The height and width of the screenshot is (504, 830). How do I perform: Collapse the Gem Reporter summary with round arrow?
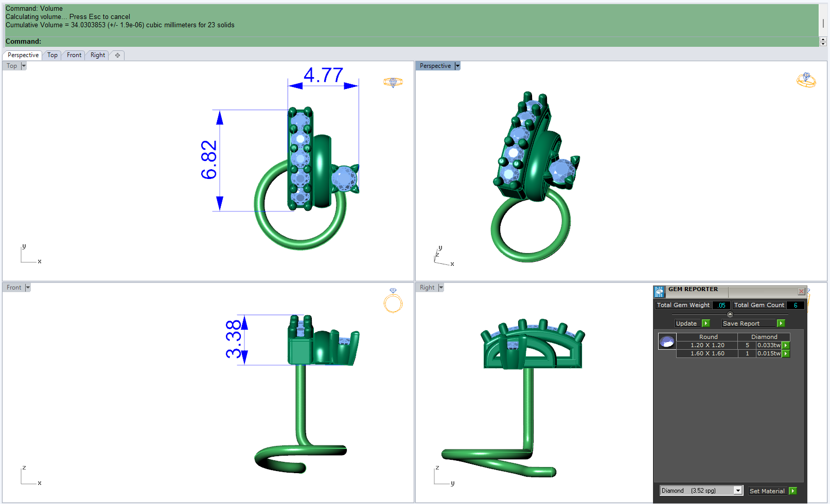(x=730, y=314)
